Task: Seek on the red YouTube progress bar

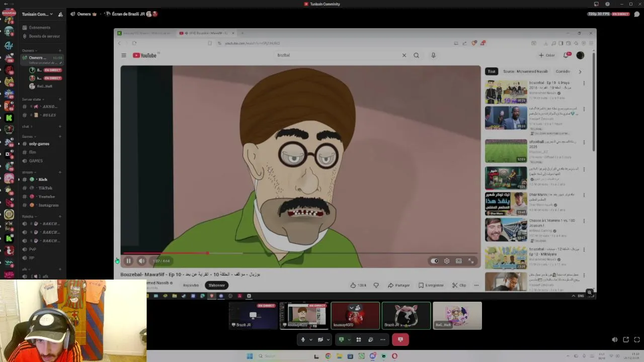Action: pyautogui.click(x=300, y=253)
